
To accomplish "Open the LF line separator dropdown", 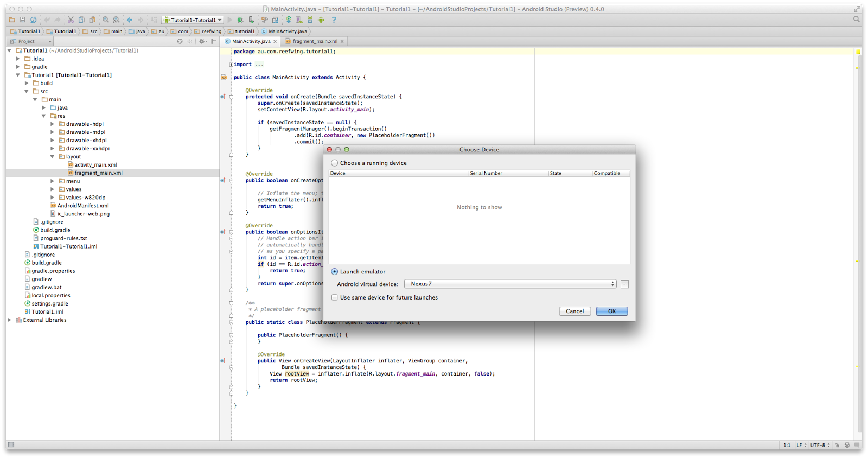I will (x=802, y=445).
